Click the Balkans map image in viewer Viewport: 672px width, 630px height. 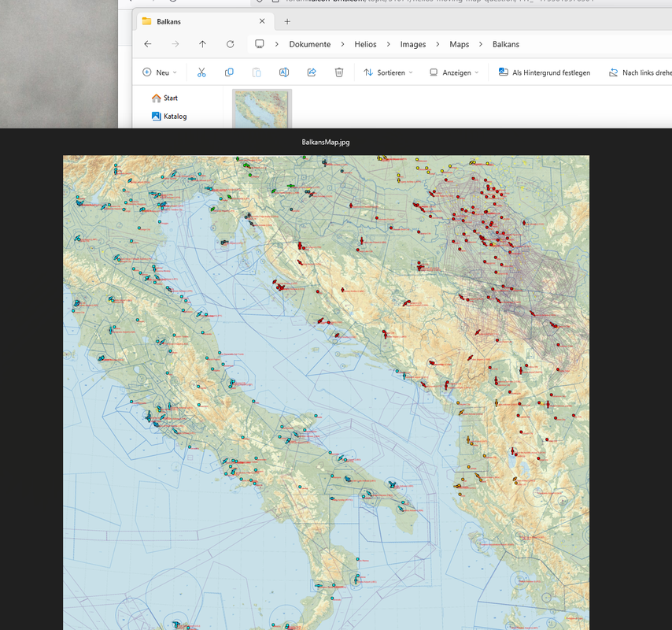[326, 392]
